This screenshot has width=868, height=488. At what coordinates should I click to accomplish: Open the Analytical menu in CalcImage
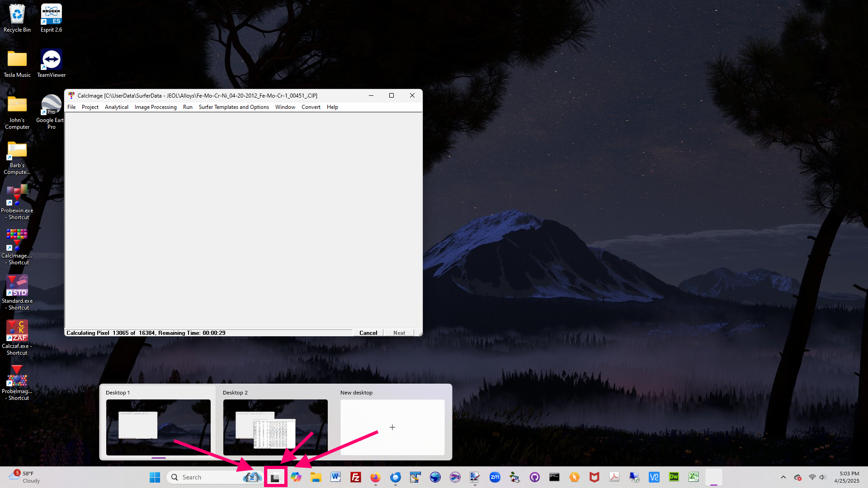116,107
